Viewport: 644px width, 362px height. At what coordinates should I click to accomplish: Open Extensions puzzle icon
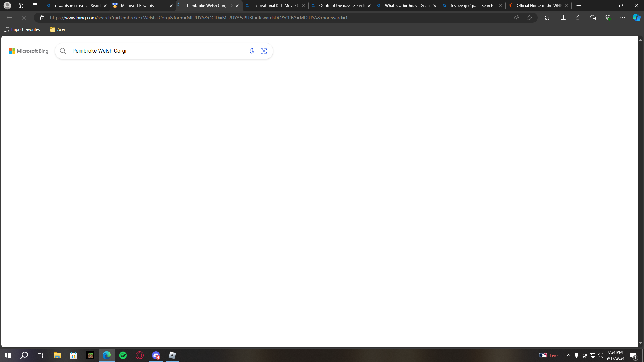pos(547,18)
